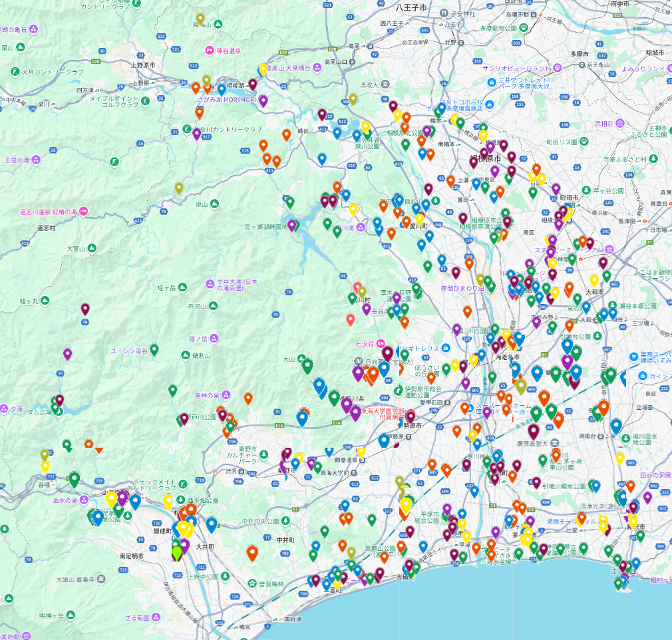The width and height of the screenshot is (672, 640).
Task: Click the 伊勢原市総合運動公園 green icon
Action: coord(398,391)
